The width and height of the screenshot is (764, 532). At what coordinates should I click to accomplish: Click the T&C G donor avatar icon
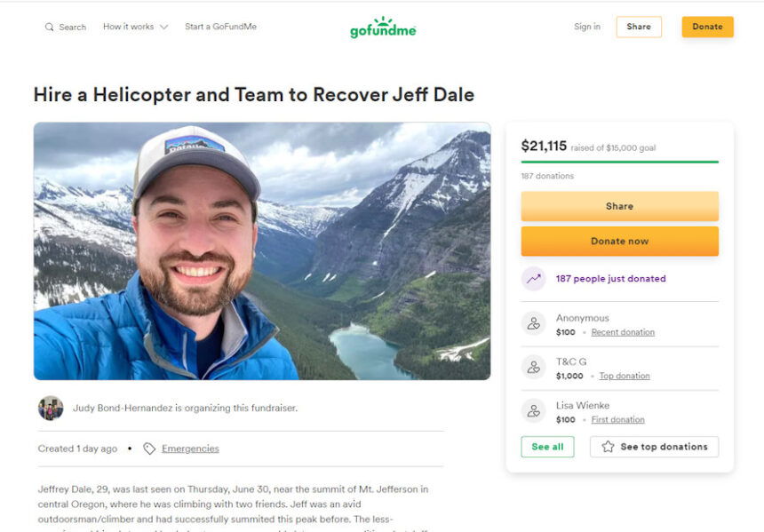[x=534, y=368]
